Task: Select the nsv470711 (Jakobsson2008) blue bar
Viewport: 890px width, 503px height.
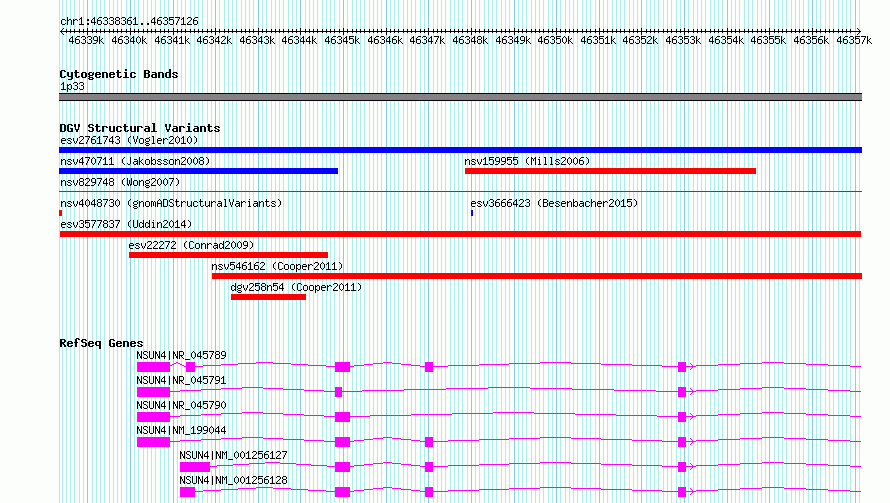Action: [199, 171]
